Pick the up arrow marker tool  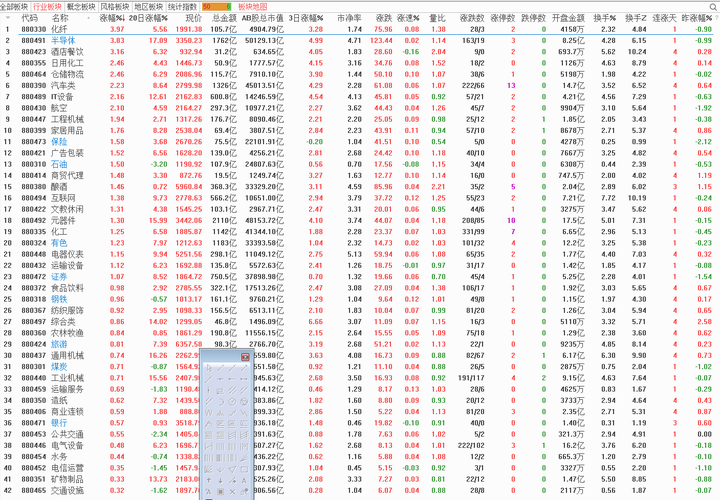(209, 480)
